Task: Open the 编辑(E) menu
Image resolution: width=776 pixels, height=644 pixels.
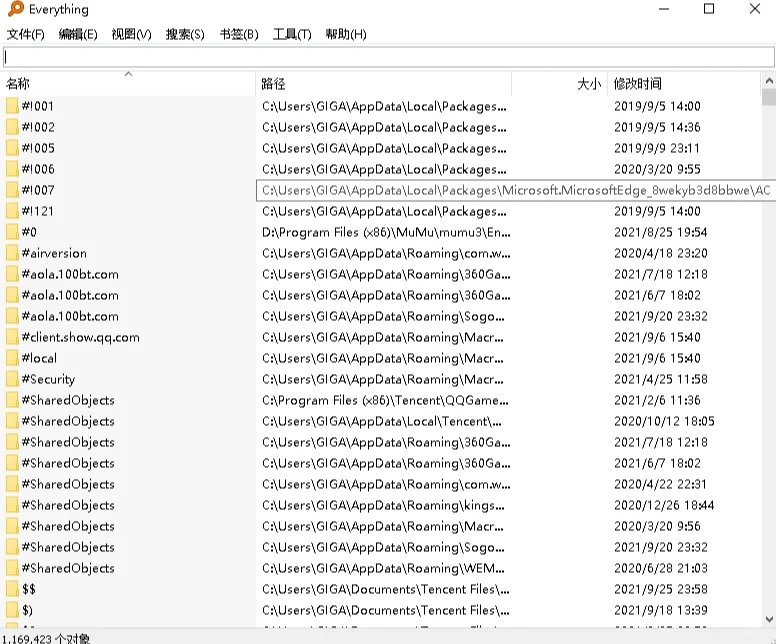Action: coord(78,34)
